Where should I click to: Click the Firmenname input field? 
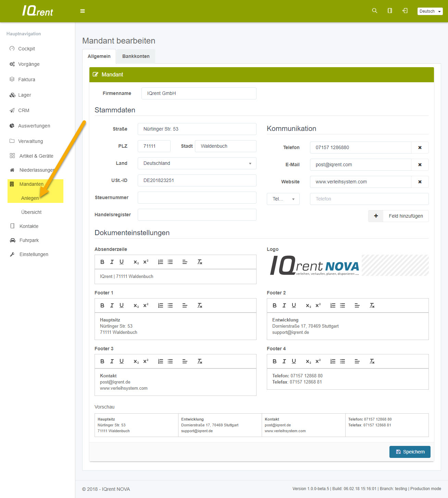[199, 93]
